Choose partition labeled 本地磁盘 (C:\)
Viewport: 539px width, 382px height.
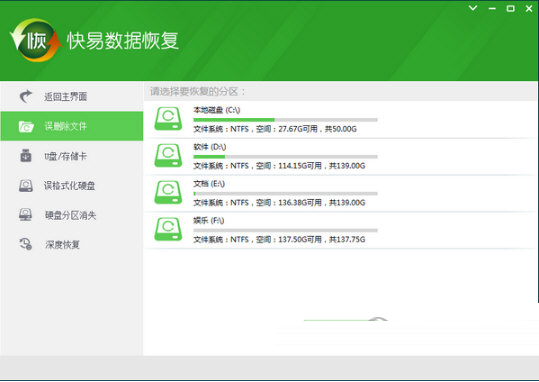point(217,110)
